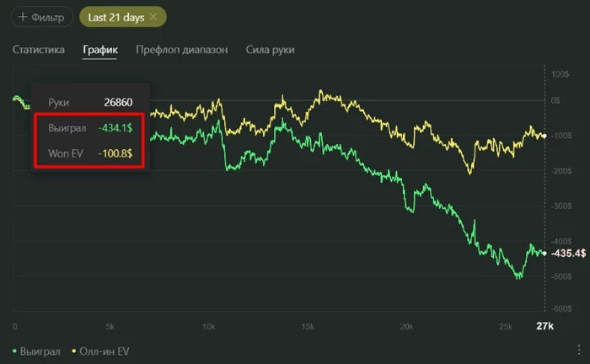Open the График tab

(99, 50)
